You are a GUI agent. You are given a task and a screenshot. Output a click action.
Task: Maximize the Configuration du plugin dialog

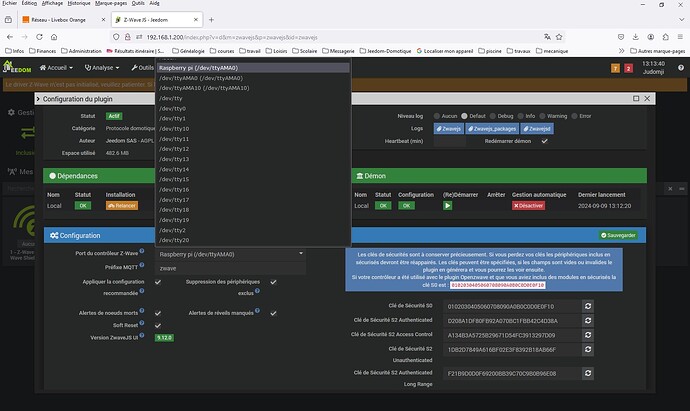[x=636, y=99]
